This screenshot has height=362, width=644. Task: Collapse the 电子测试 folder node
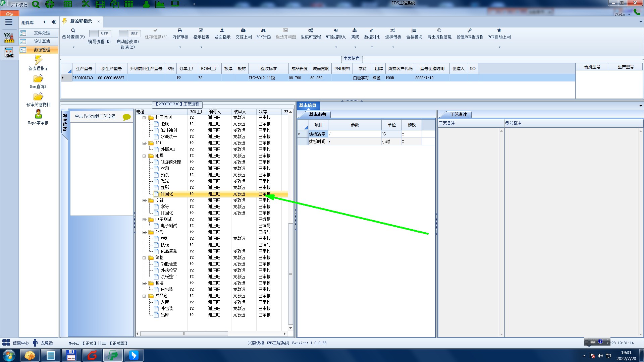tap(144, 220)
